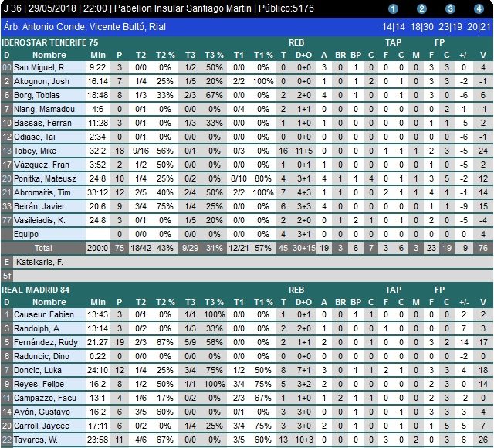Click the quarter 2 circle icon
The height and width of the screenshot is (448, 494).
pyautogui.click(x=421, y=9)
